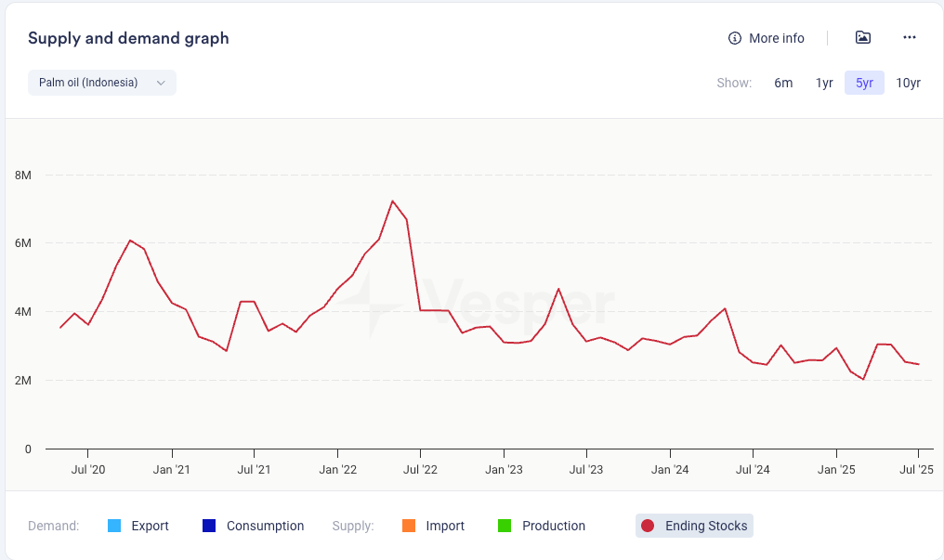Screen dimensions: 944x560
Task: Click the orange Import legend square
Action: pyautogui.click(x=409, y=526)
